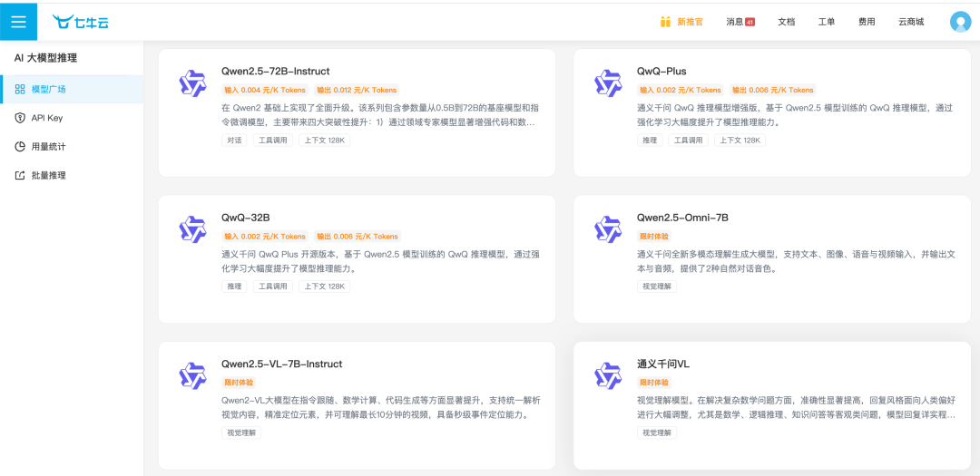Viewport: 980px width, 476px height.
Task: Click the 输出 0.012 元/K Tokens price badge
Action: (357, 90)
